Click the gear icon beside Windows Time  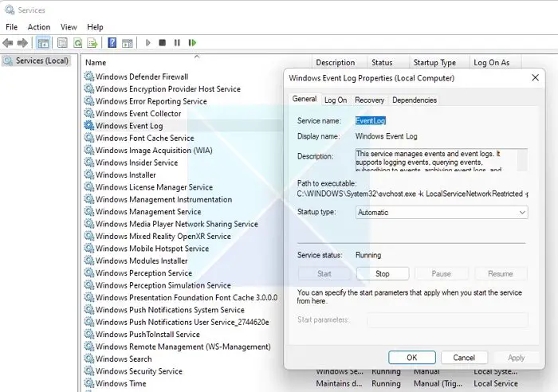pos(89,383)
